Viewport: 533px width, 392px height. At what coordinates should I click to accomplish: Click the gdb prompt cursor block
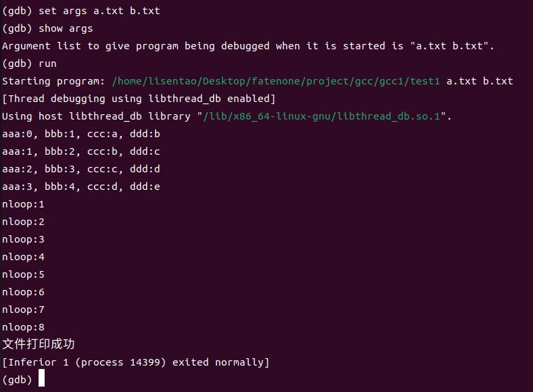pos(41,378)
